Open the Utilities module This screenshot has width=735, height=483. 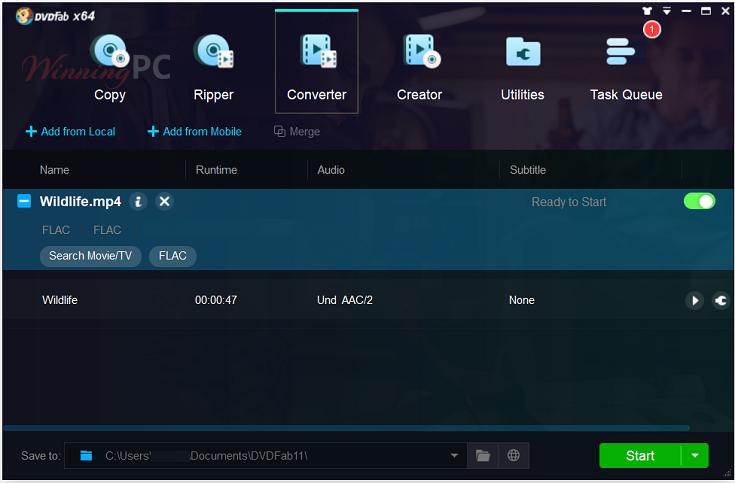(523, 68)
